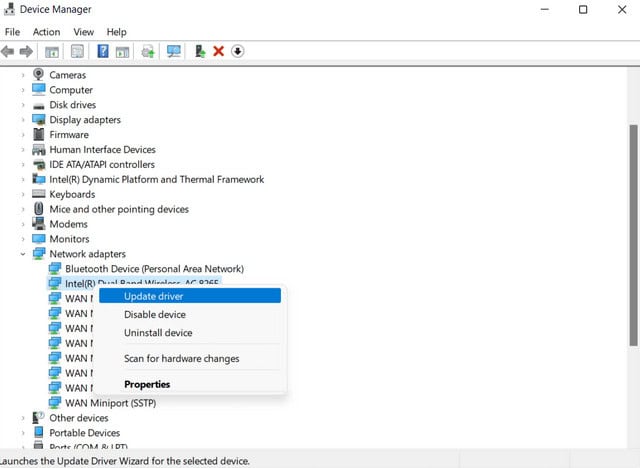Click the Cameras webcam icon

[x=38, y=75]
